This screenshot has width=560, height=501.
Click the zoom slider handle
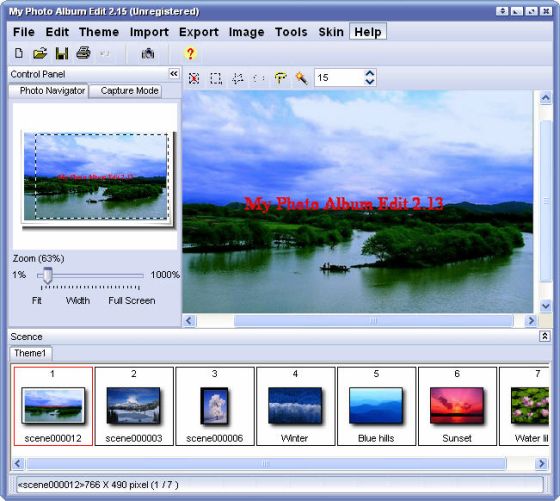coord(48,275)
